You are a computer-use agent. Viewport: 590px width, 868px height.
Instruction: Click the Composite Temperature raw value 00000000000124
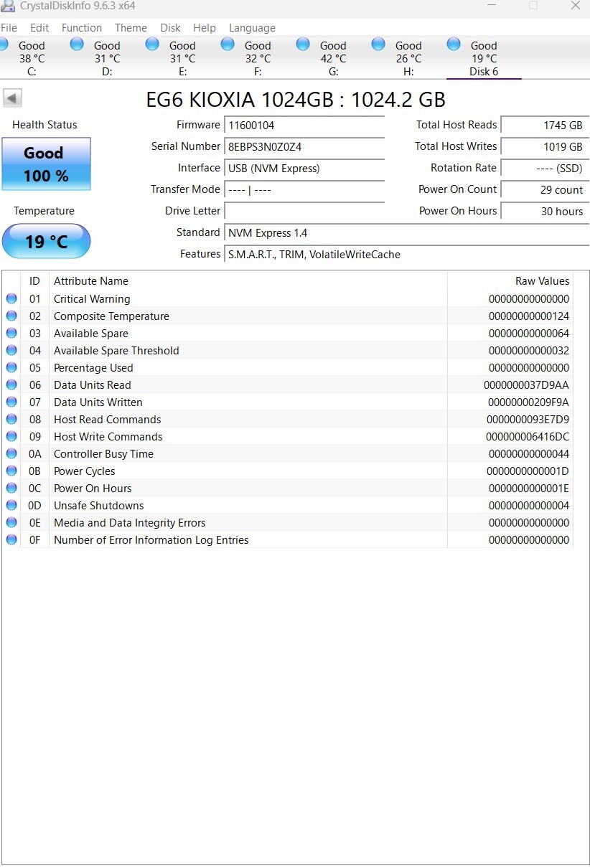(x=529, y=316)
